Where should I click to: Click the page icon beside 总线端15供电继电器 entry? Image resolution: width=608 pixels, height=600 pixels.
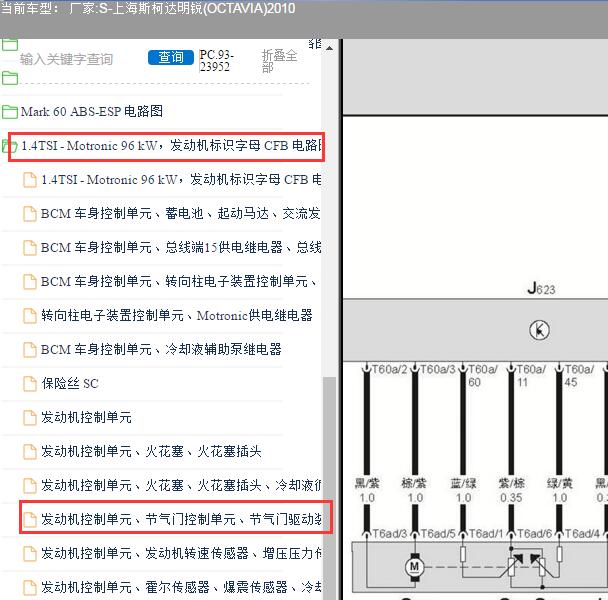[30, 248]
